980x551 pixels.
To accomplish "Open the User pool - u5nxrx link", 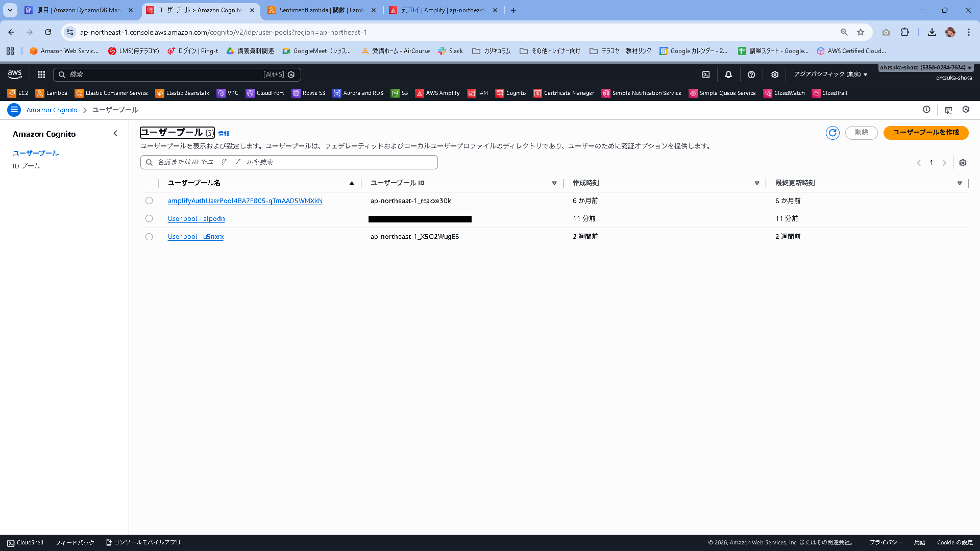I will click(x=195, y=237).
